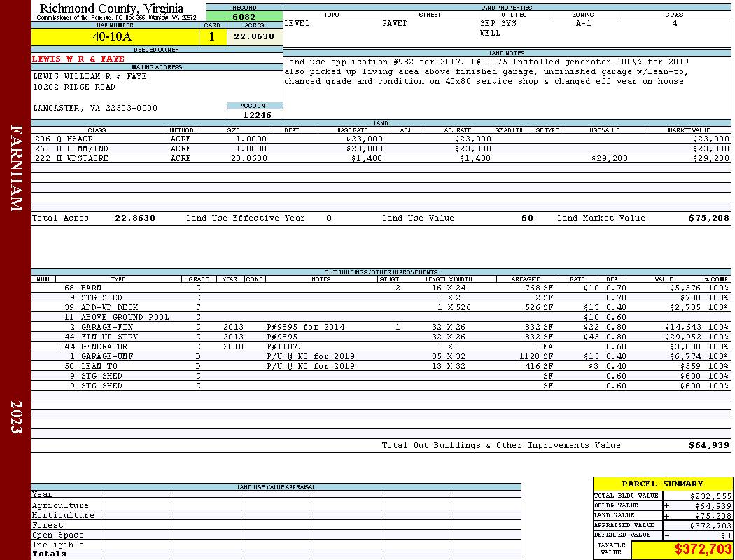Viewport: 735px width, 560px height.
Task: Select the map number 40-10A field
Action: pyautogui.click(x=115, y=36)
